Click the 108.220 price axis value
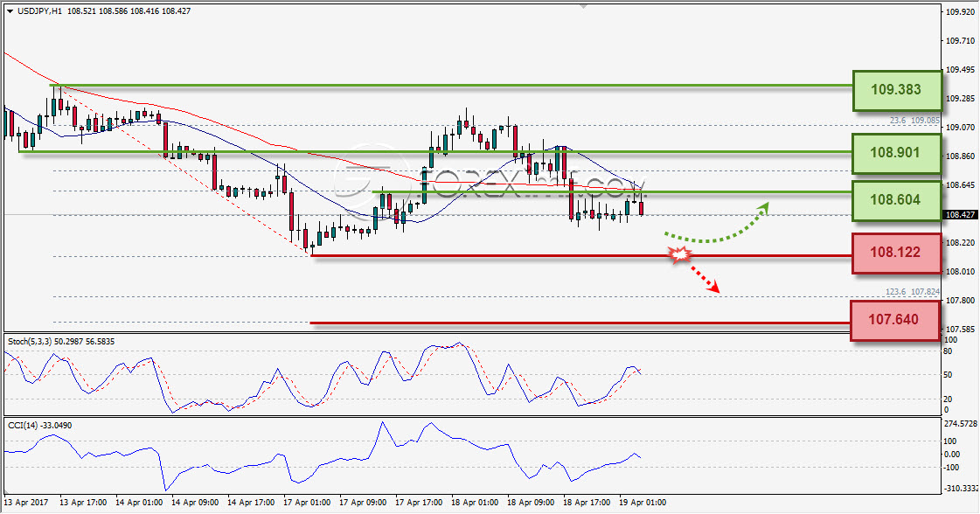 961,243
